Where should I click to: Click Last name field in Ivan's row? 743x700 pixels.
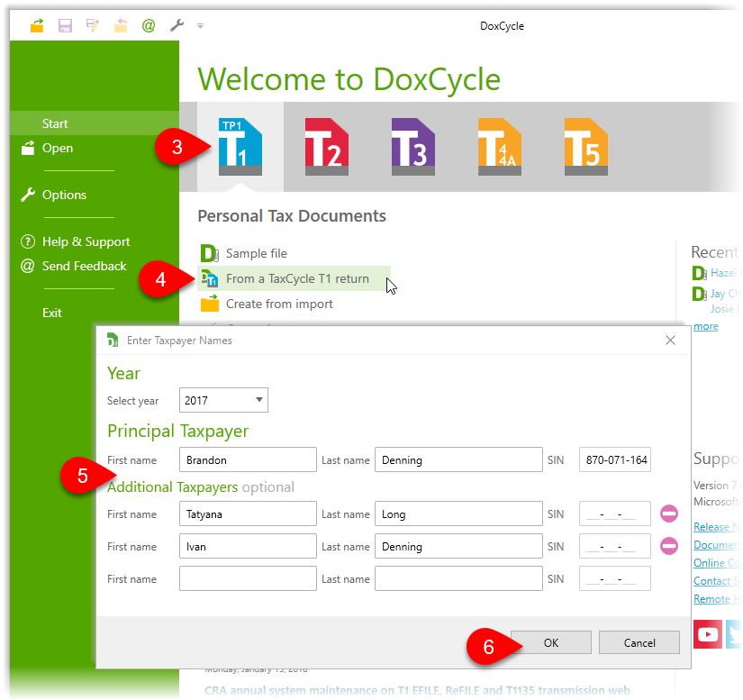[458, 546]
